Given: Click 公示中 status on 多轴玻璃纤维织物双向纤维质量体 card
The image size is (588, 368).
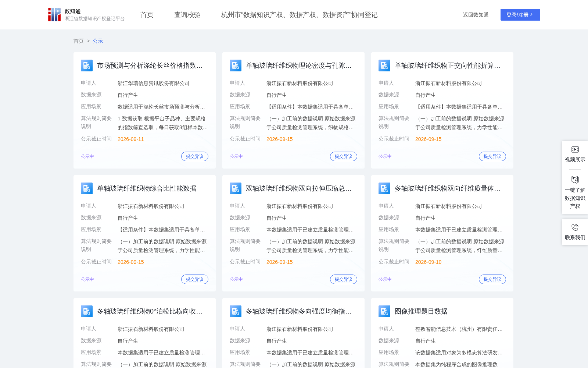Looking at the screenshot, I should tap(385, 279).
